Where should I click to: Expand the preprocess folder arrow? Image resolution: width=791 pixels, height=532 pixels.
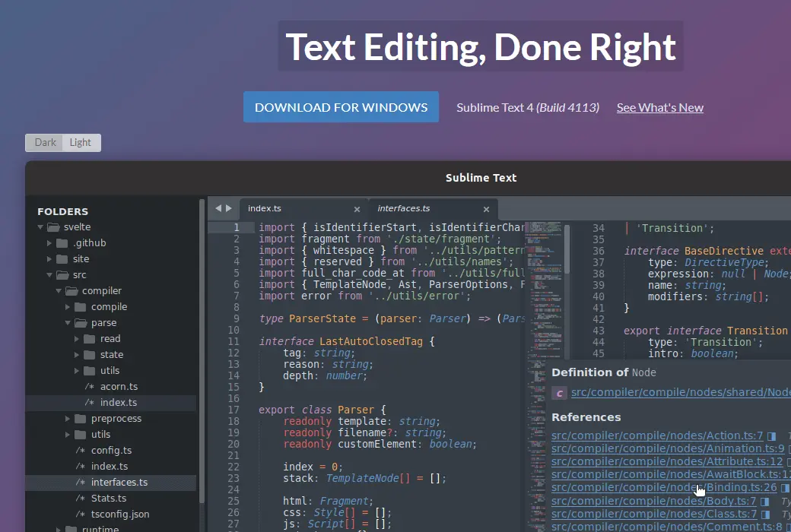tap(67, 419)
